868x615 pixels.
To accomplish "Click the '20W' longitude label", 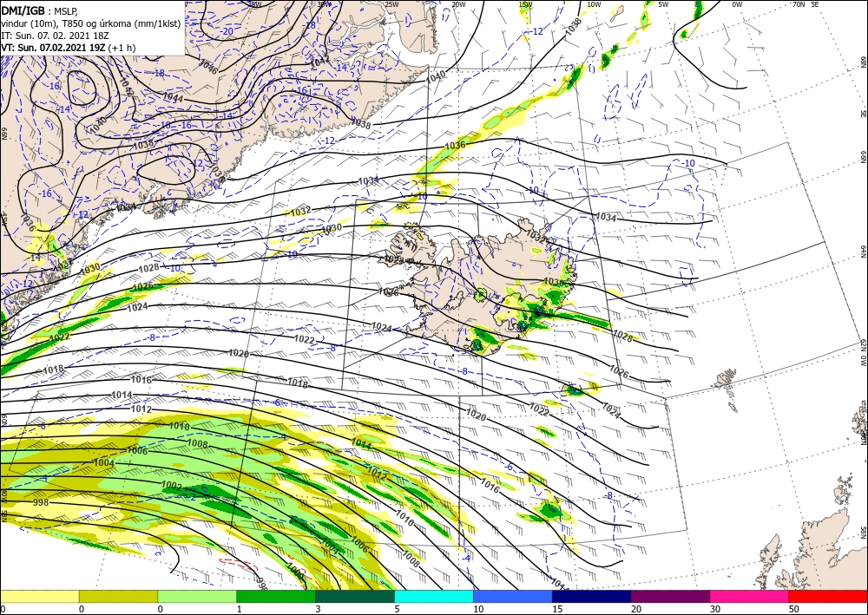I will point(458,4).
